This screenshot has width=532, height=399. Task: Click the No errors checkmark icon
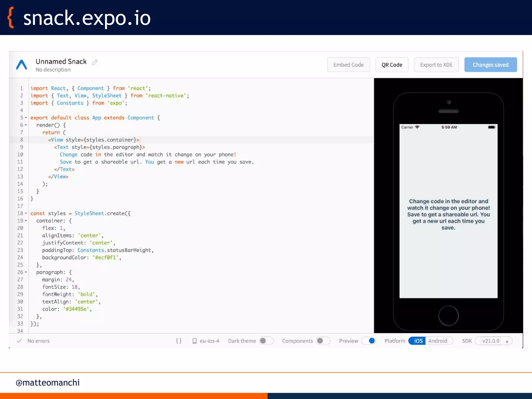[x=19, y=341]
